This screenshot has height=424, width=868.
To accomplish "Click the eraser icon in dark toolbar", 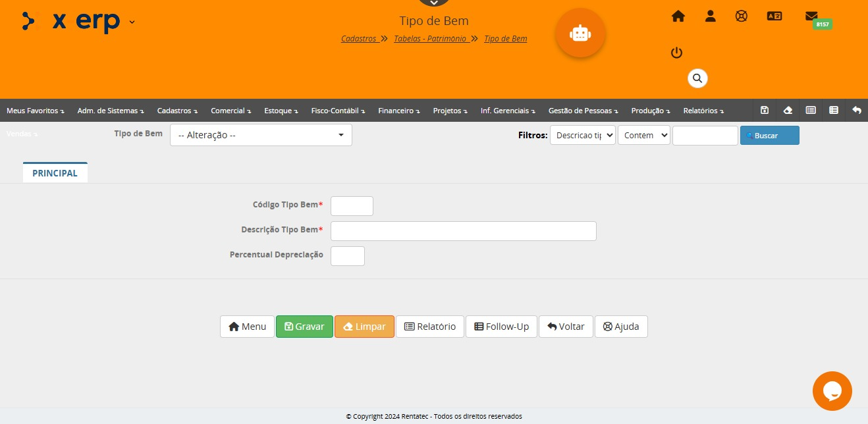I will coord(788,110).
